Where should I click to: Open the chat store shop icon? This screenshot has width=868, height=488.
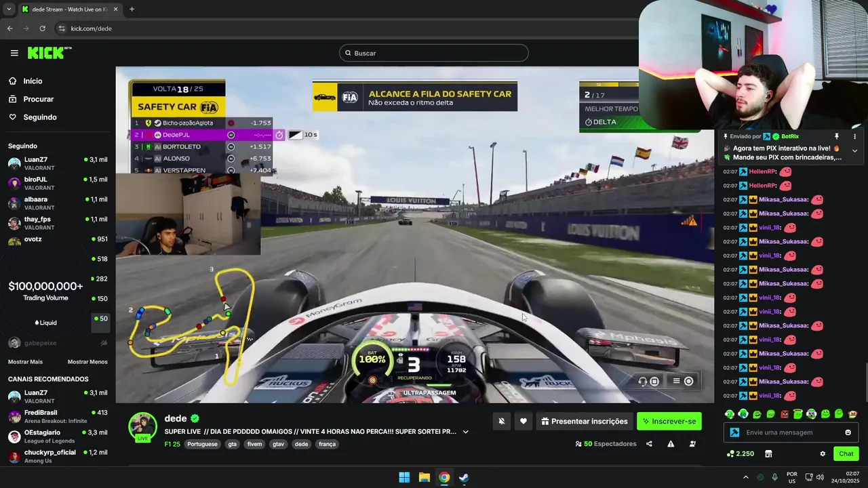(768, 454)
